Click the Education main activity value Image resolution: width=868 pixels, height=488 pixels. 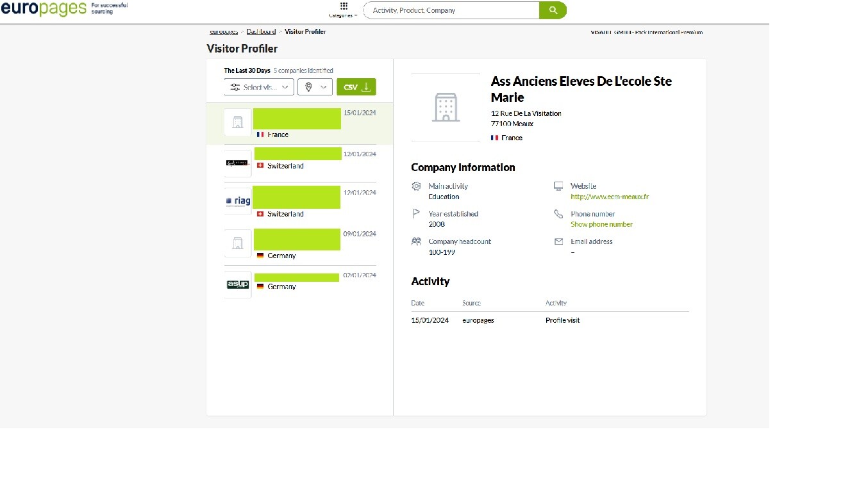[444, 197]
